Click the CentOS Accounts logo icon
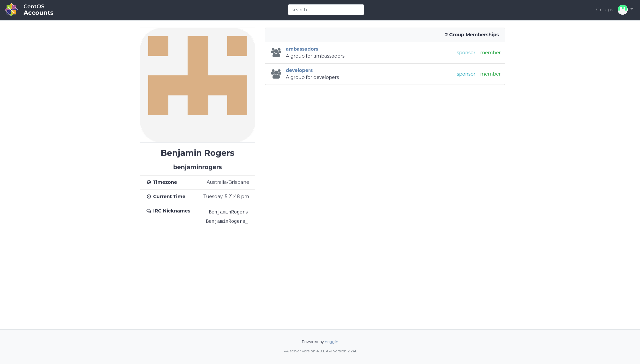The width and height of the screenshot is (640, 364). tap(11, 10)
